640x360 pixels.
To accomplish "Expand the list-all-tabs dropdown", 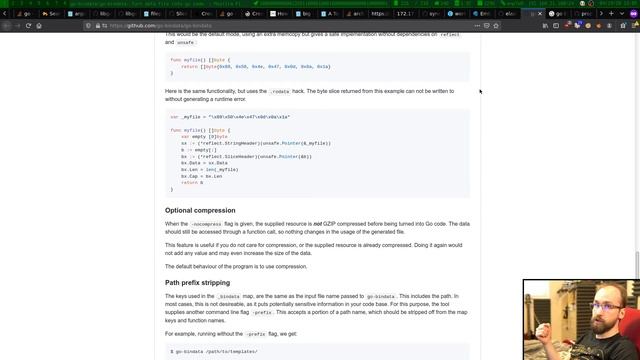I will [622, 13].
